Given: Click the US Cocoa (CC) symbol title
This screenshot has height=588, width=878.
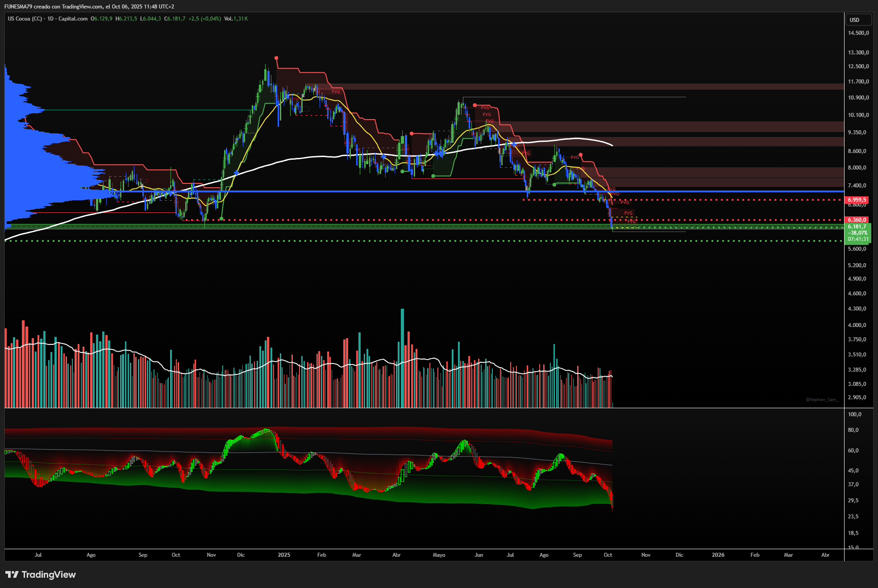Looking at the screenshot, I should click(x=25, y=19).
